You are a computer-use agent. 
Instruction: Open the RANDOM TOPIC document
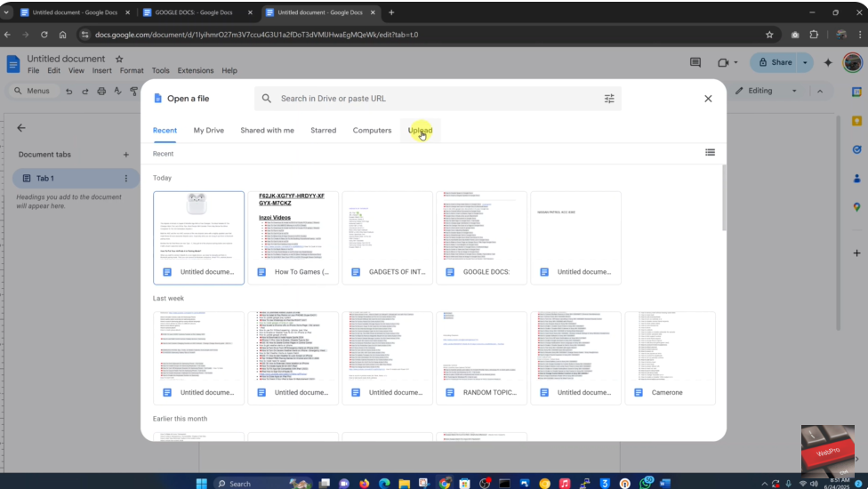click(x=482, y=358)
